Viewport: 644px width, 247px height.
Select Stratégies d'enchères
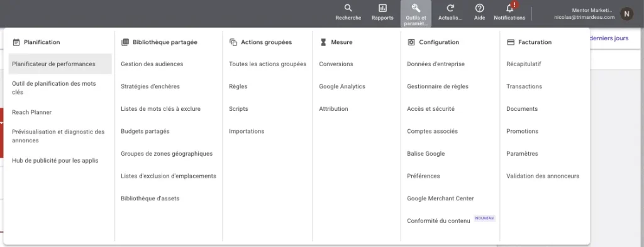(x=150, y=86)
